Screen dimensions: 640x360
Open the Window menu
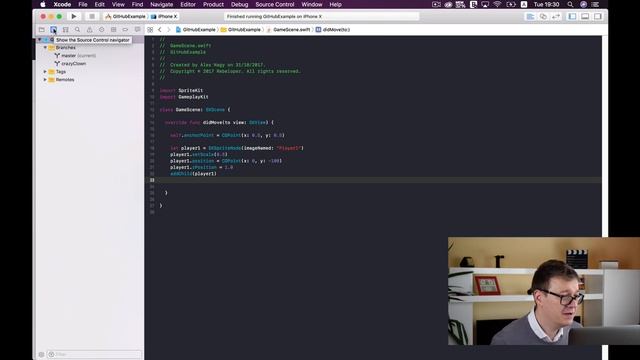click(311, 4)
